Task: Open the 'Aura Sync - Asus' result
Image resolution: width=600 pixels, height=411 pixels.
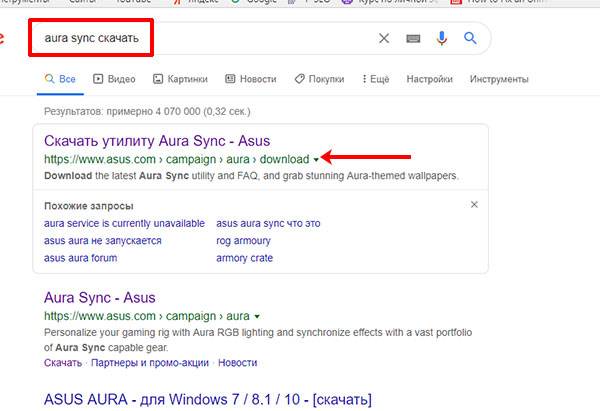Action: 99,298
